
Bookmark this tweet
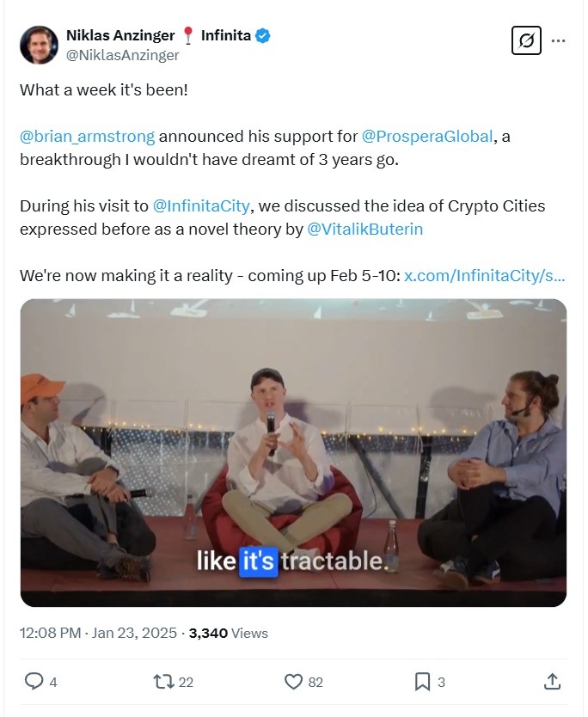click(x=422, y=682)
